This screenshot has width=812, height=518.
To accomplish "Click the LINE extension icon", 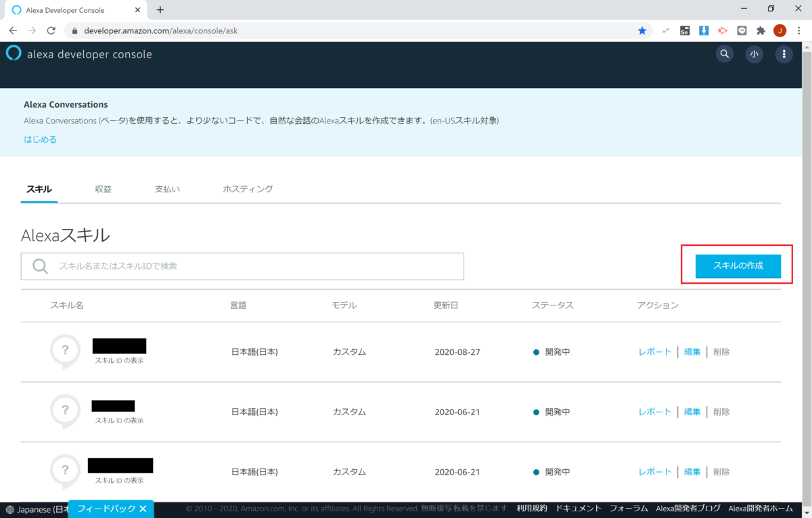I will (741, 30).
